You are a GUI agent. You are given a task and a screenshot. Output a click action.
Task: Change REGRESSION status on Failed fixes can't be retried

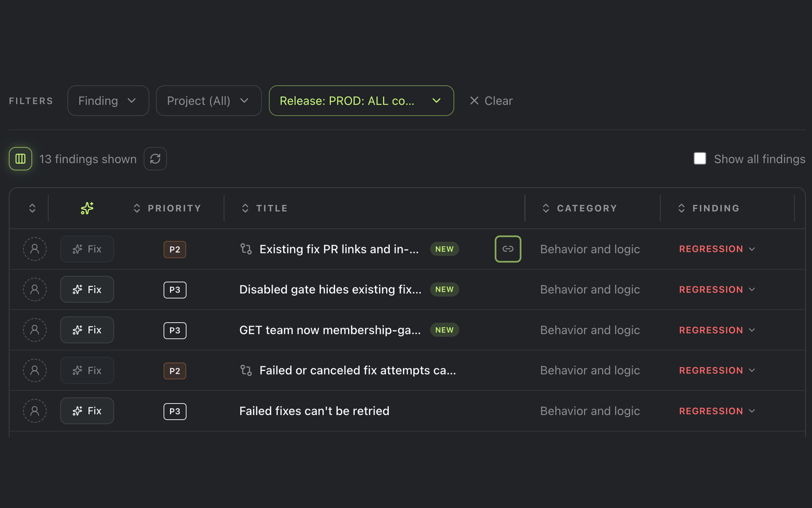[717, 411]
